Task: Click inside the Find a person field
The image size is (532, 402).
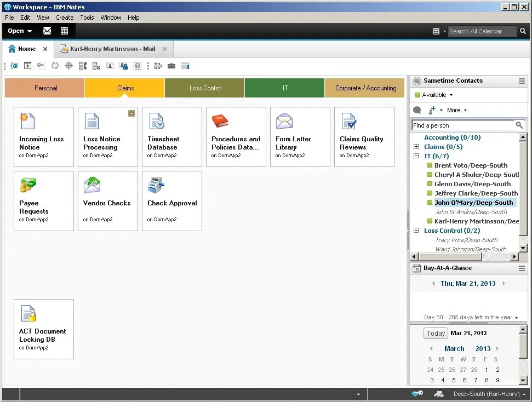Action: click(463, 125)
